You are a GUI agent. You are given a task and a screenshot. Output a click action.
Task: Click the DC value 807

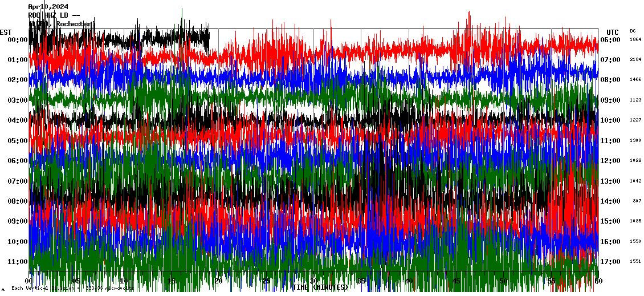(637, 201)
